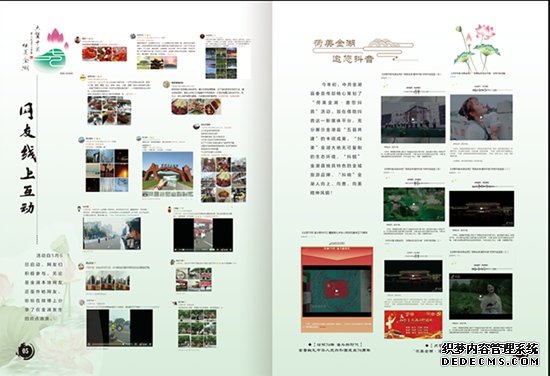
Task: Open the lotus pond video thumbnail
Action: tap(414, 204)
